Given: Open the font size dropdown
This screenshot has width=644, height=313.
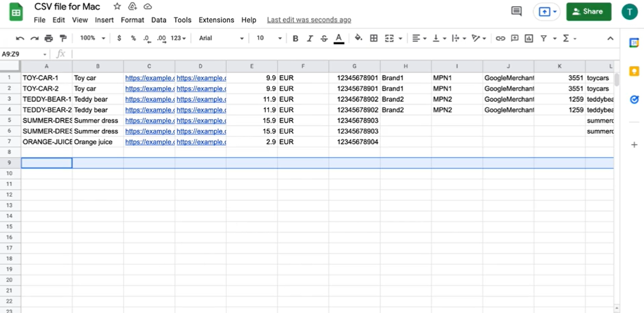Looking at the screenshot, I should tap(269, 38).
